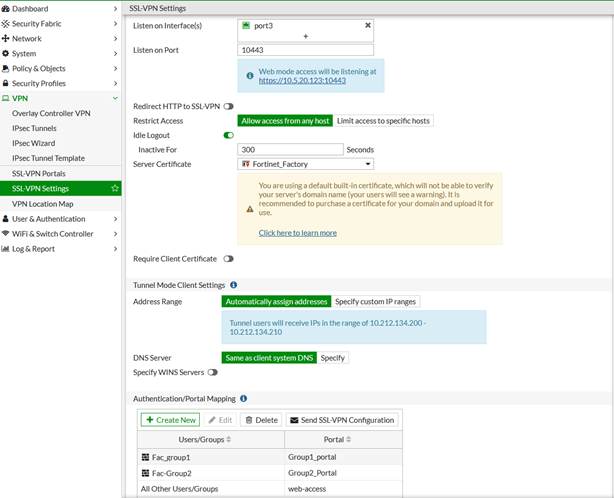Select Limit access to specific hosts

point(382,121)
